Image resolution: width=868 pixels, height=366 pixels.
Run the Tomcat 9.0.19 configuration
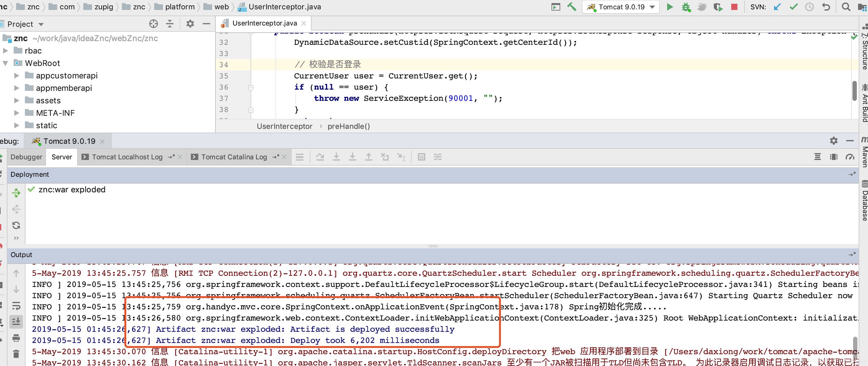coord(670,7)
